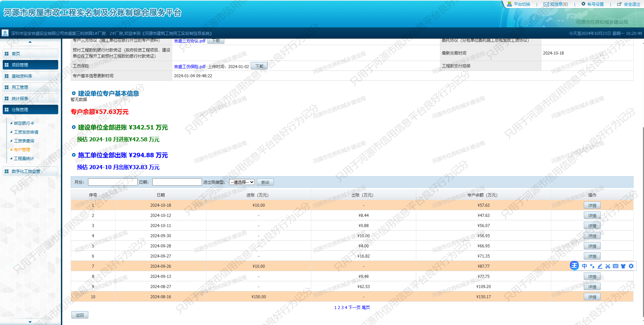
Task: Select 工资发放申请 in sidebar
Action: tap(26, 132)
